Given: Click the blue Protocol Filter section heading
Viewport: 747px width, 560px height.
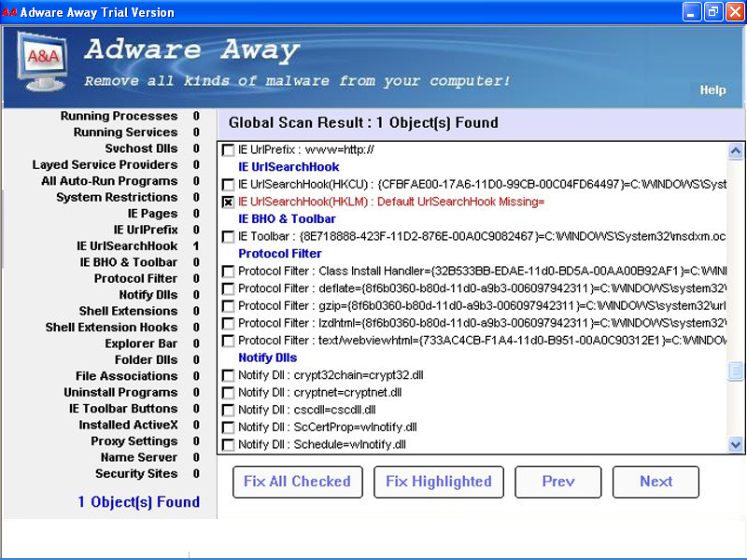Looking at the screenshot, I should [x=279, y=254].
